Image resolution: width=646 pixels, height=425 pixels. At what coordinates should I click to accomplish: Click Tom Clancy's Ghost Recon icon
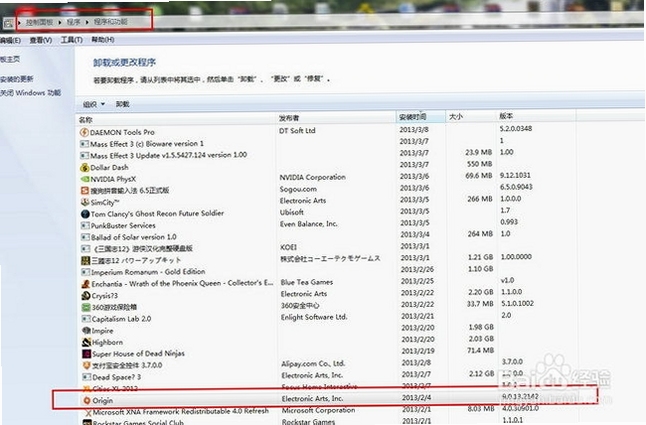point(85,214)
